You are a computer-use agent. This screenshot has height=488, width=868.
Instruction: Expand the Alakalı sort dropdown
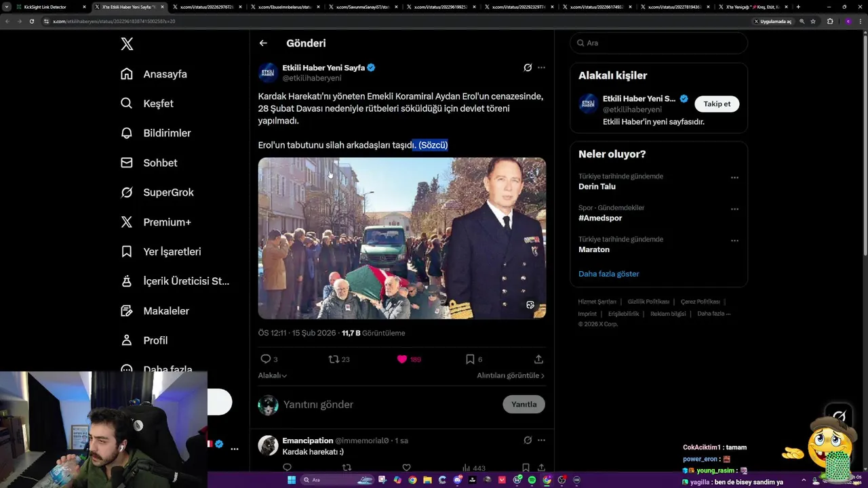coord(273,375)
